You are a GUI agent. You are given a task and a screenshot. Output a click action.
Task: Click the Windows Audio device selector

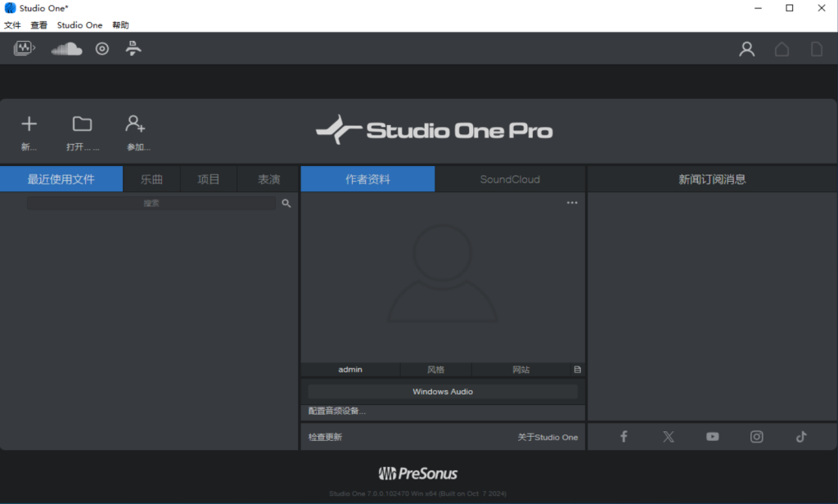click(x=443, y=391)
